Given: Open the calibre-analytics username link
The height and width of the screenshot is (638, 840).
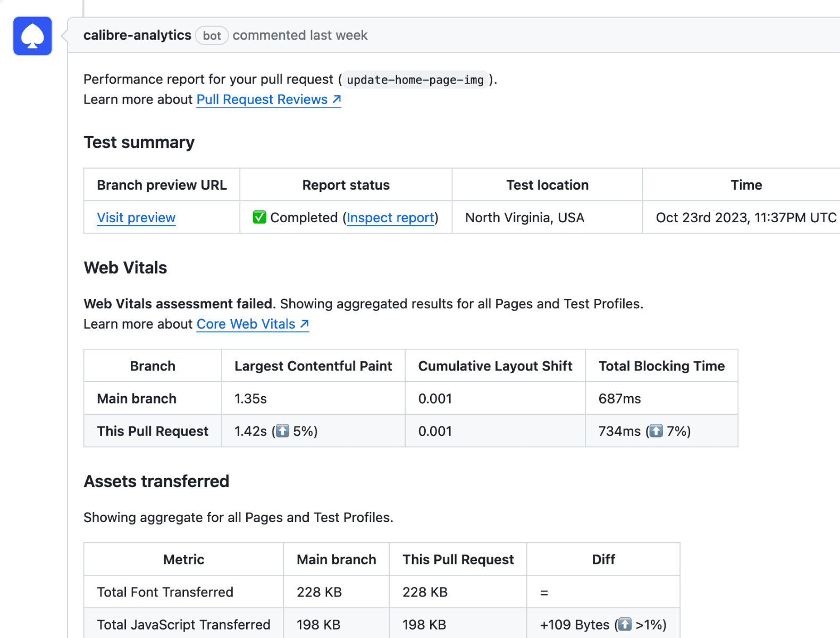Looking at the screenshot, I should [x=137, y=35].
